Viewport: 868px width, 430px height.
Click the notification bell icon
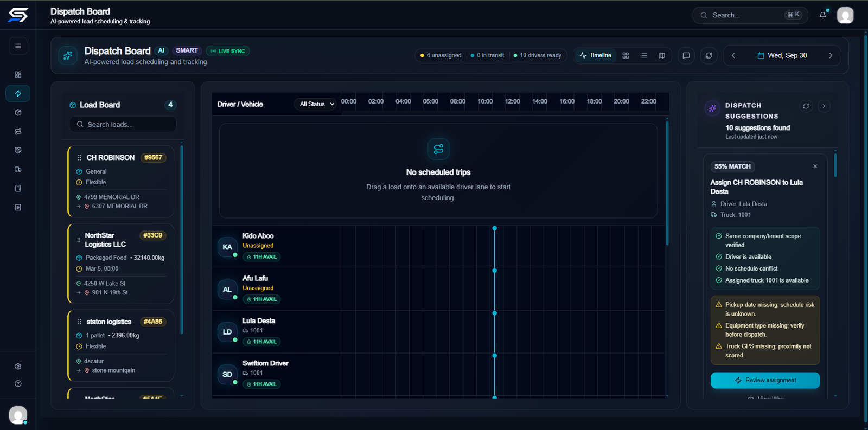823,15
